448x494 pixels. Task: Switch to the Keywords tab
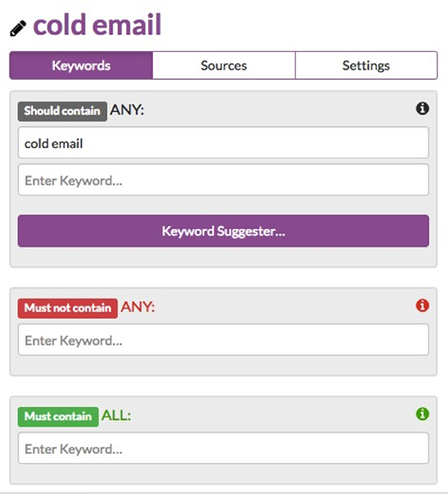tap(81, 66)
